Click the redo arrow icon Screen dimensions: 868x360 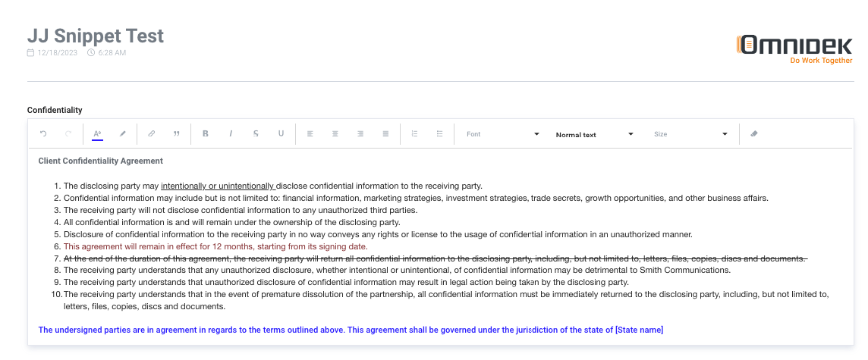coord(68,134)
